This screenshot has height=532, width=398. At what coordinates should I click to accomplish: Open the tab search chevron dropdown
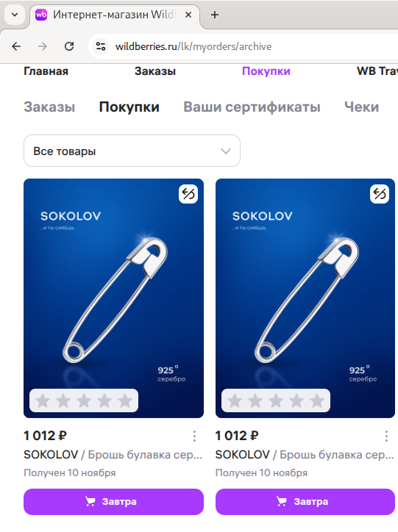pos(15,15)
